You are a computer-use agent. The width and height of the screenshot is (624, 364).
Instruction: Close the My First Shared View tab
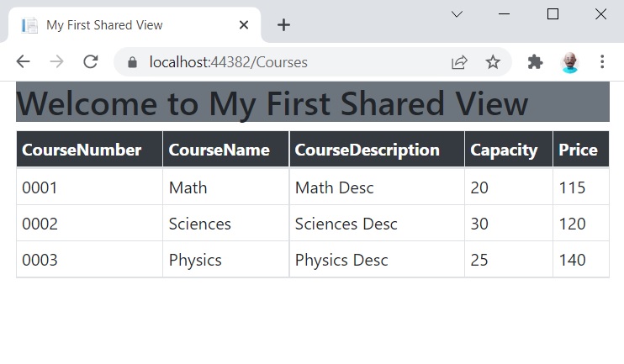(244, 25)
